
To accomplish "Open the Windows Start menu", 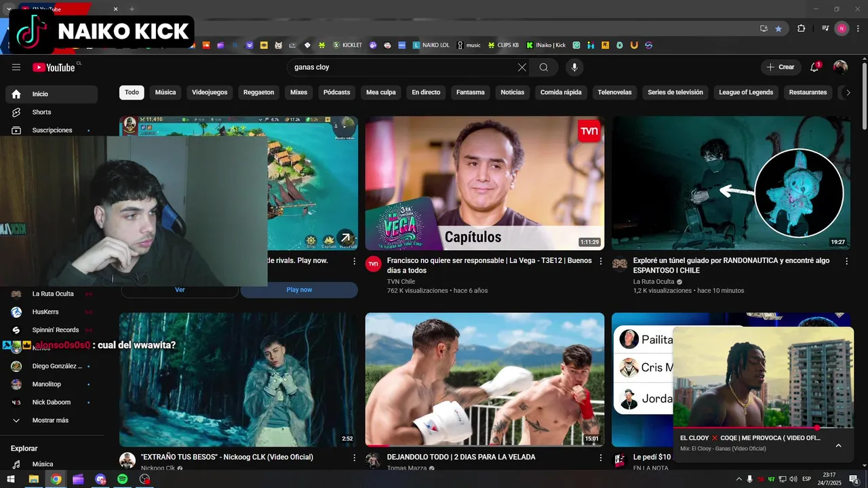I will 12,479.
